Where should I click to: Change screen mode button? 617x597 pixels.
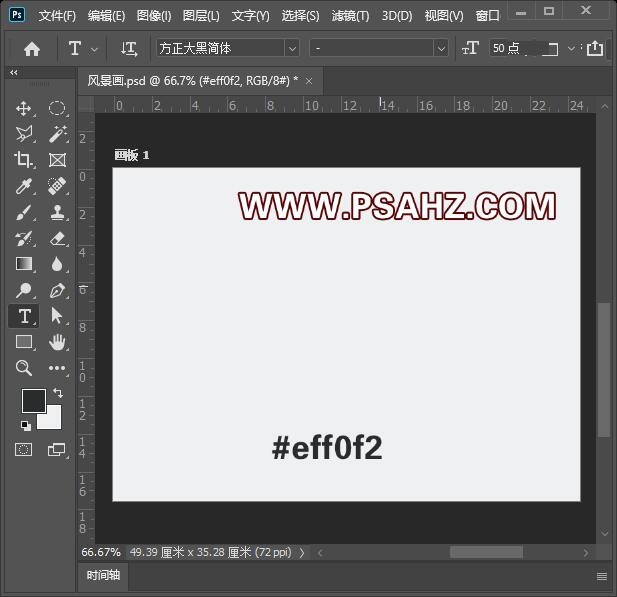(x=57, y=449)
